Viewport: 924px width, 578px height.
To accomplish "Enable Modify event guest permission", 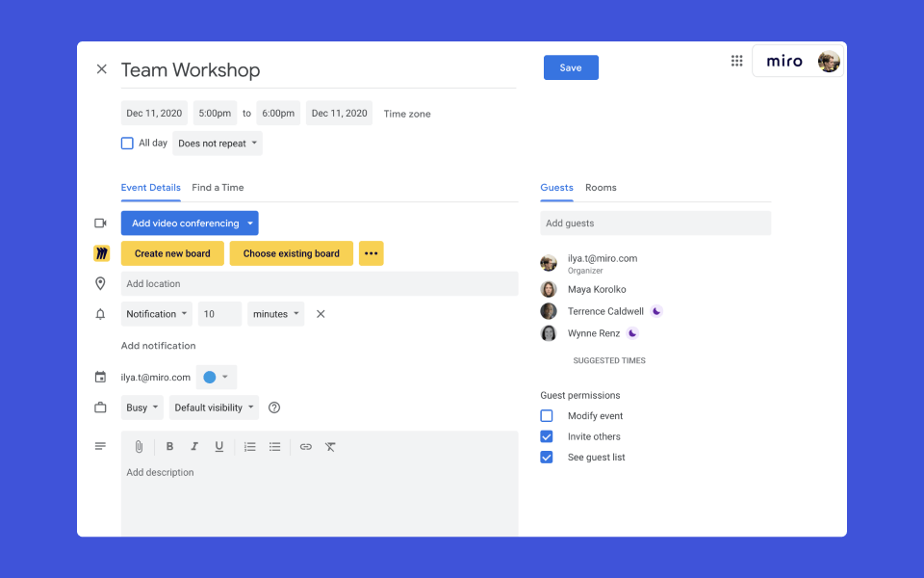I will pos(547,416).
